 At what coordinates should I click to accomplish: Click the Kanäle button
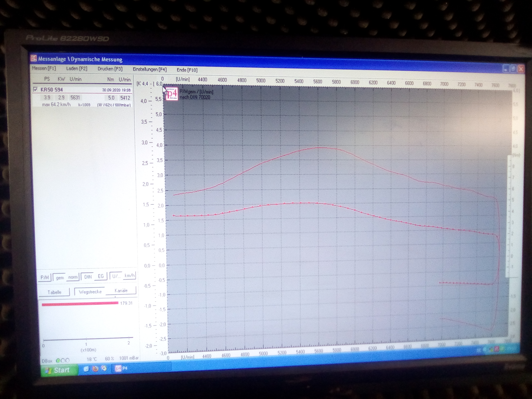[121, 291]
